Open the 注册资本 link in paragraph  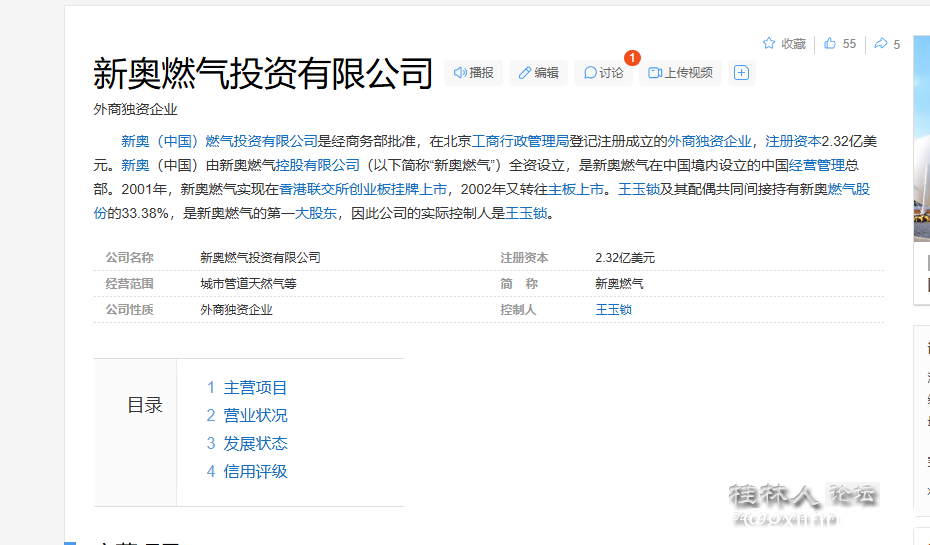(793, 141)
